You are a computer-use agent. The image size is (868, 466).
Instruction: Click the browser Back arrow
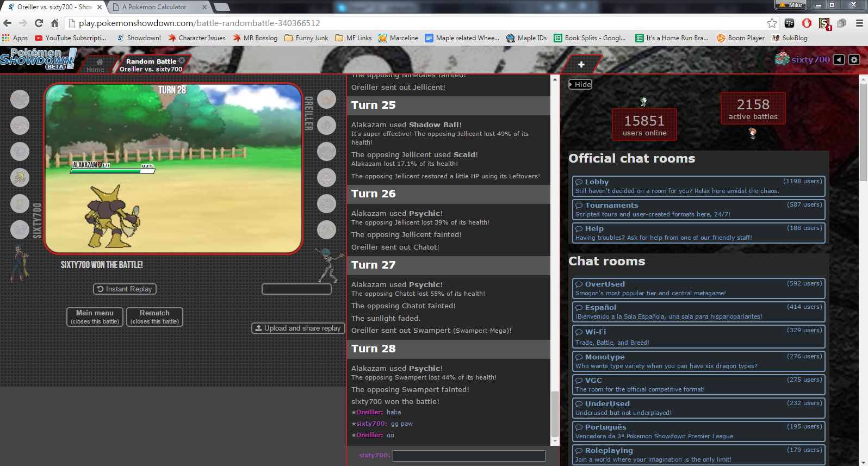pyautogui.click(x=7, y=23)
